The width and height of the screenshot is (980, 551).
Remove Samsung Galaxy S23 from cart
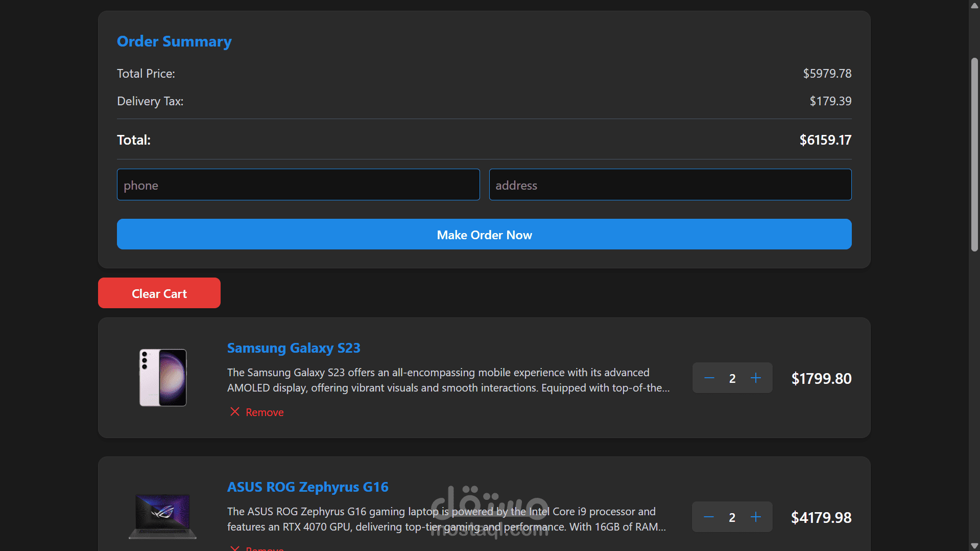257,412
